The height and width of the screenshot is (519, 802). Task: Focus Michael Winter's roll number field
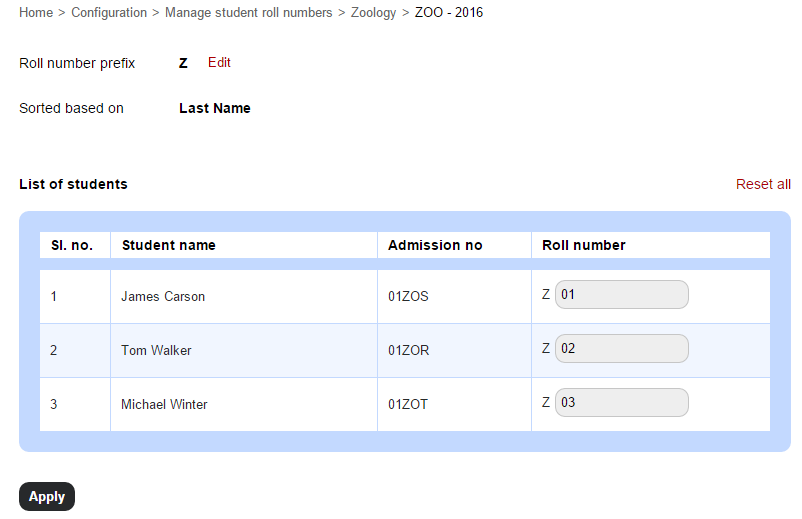click(621, 402)
